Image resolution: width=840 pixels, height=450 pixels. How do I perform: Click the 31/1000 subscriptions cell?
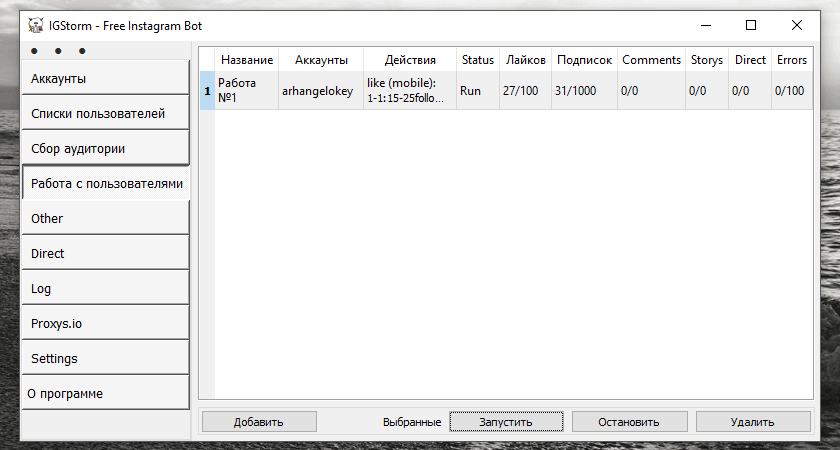(584, 91)
